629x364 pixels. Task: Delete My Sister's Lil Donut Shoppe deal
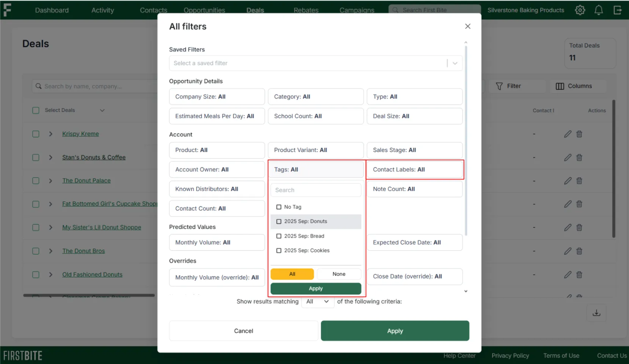[579, 227]
